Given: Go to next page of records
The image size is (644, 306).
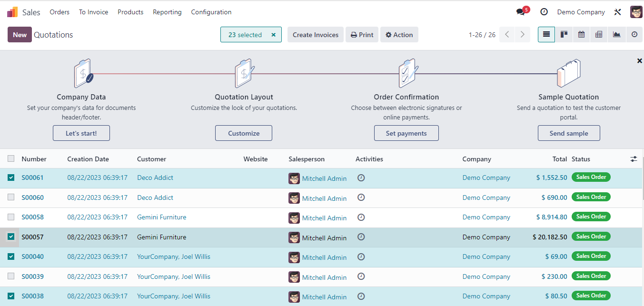Looking at the screenshot, I should (x=523, y=35).
